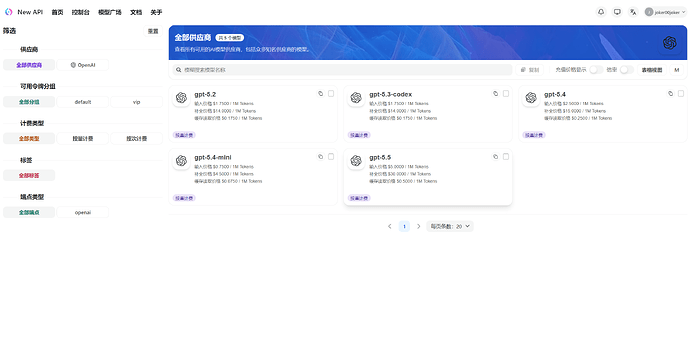Screen dimensions: 690x363
Task: Open the gpt-5.3-codex model title
Action: (390, 94)
